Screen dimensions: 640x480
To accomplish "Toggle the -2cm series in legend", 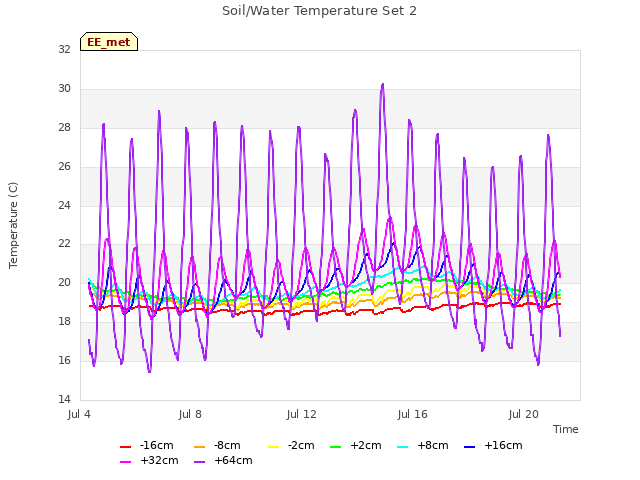I will click(291, 445).
